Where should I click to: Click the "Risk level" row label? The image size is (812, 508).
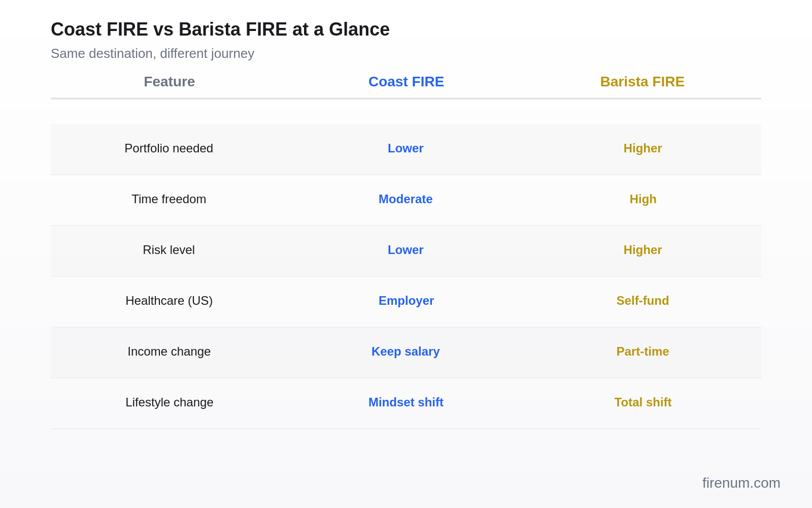pos(168,250)
